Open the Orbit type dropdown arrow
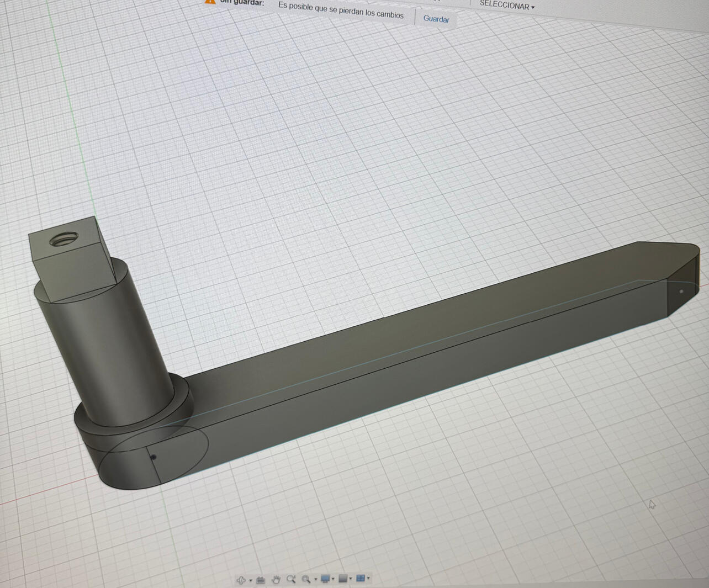The image size is (709, 588). tap(251, 580)
